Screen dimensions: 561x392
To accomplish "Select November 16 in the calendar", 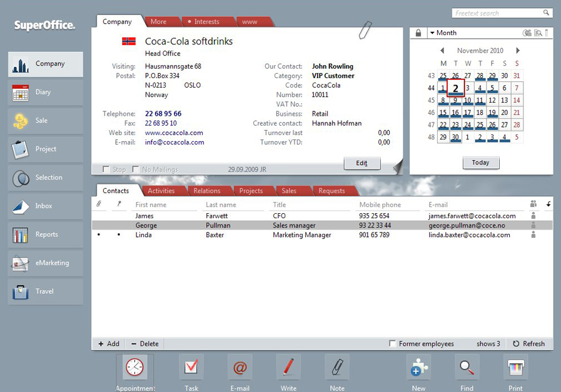I will tap(455, 113).
